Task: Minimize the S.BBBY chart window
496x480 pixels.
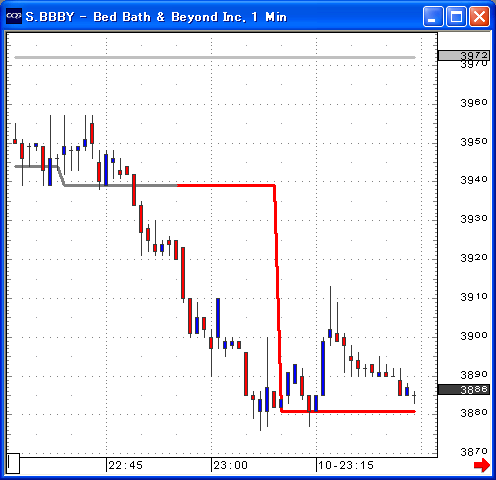Action: coord(433,16)
